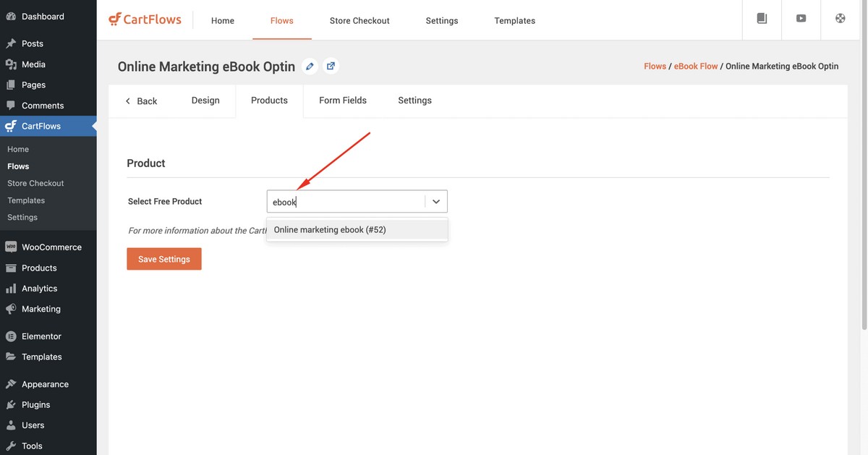Switch to the Form Fields tab

(343, 101)
